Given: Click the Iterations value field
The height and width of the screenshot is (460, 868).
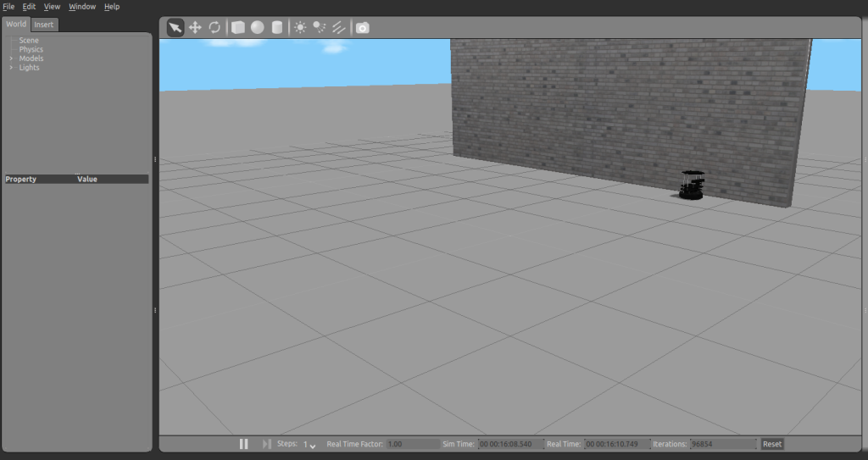Looking at the screenshot, I should [723, 444].
